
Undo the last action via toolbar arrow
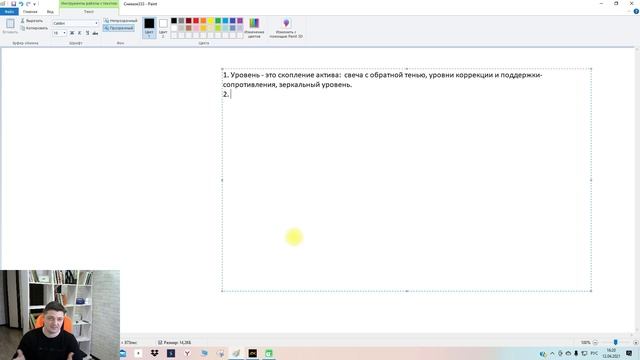click(x=21, y=4)
